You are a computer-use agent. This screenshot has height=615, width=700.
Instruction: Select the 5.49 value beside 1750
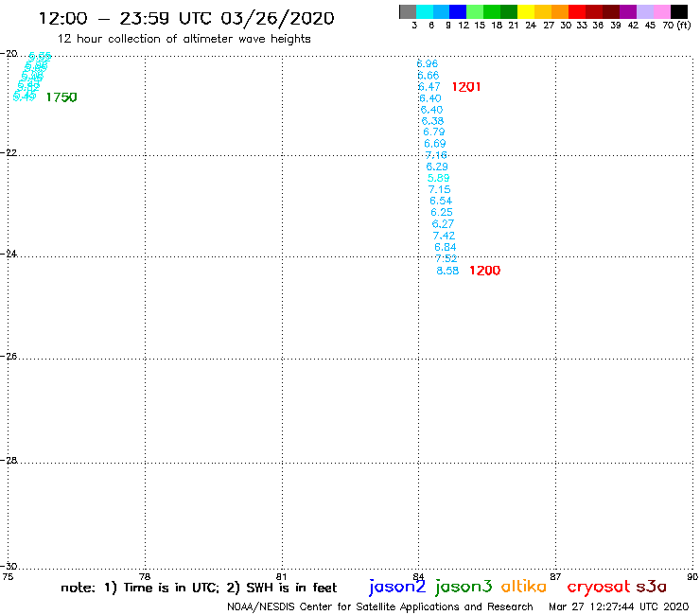pos(25,96)
